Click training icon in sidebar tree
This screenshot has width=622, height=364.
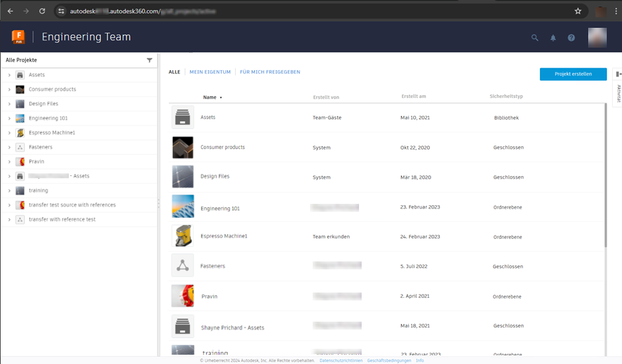click(x=20, y=191)
